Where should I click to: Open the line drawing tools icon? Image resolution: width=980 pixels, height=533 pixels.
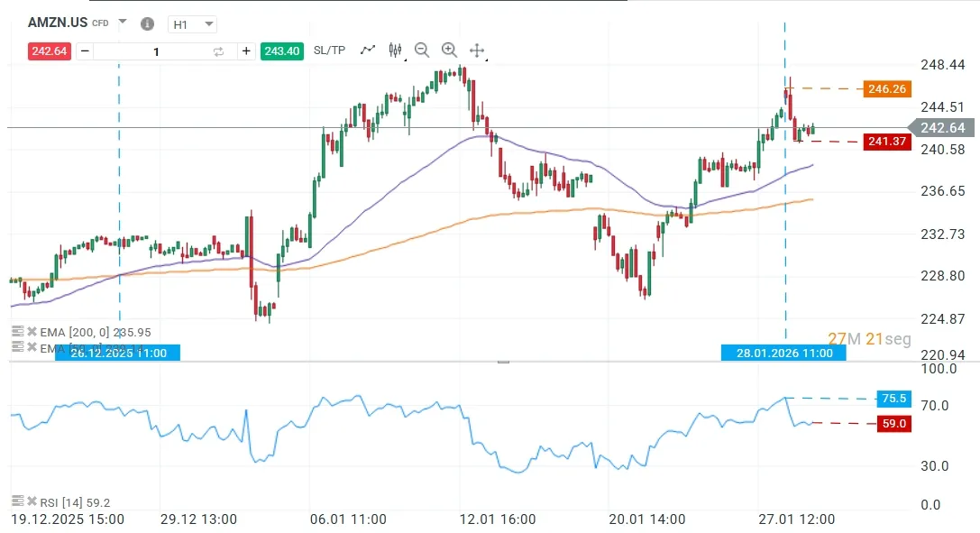click(x=367, y=51)
